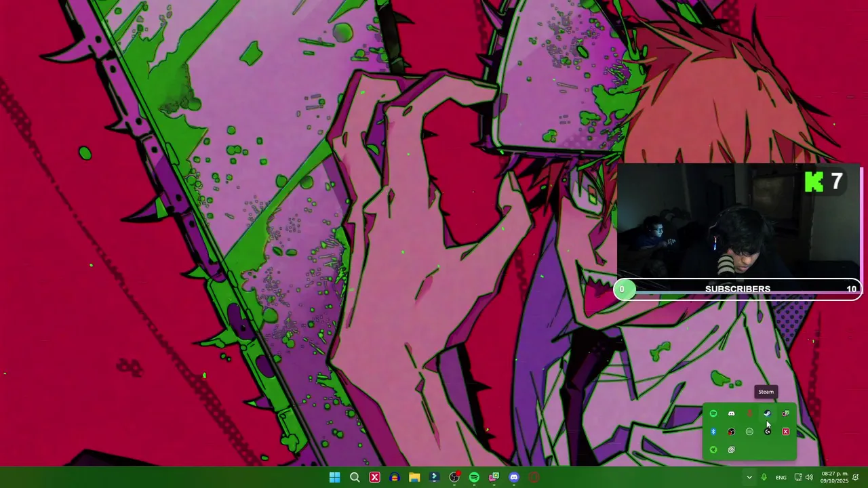Click the Discord icon in tray overflow
The image size is (868, 488).
(x=731, y=413)
